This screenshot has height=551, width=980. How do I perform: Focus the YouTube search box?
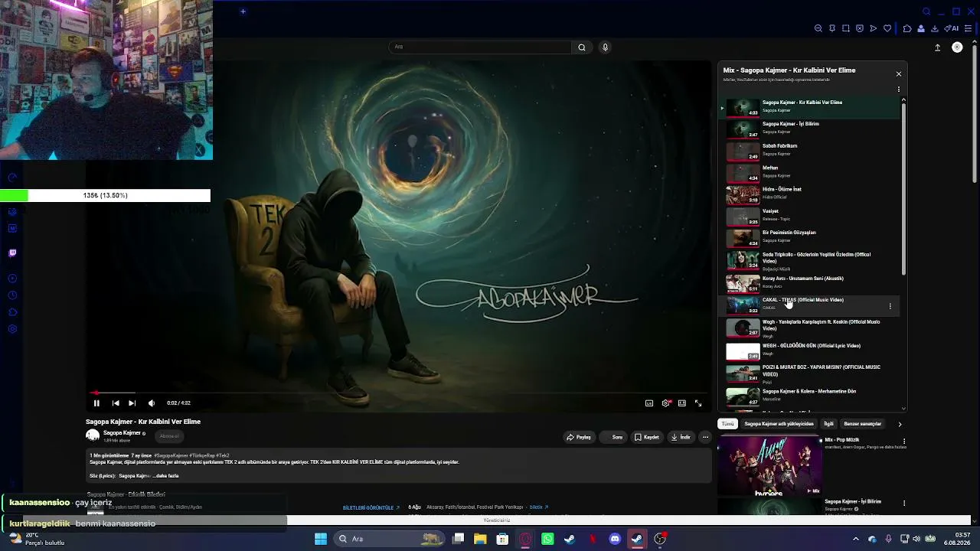pos(481,47)
